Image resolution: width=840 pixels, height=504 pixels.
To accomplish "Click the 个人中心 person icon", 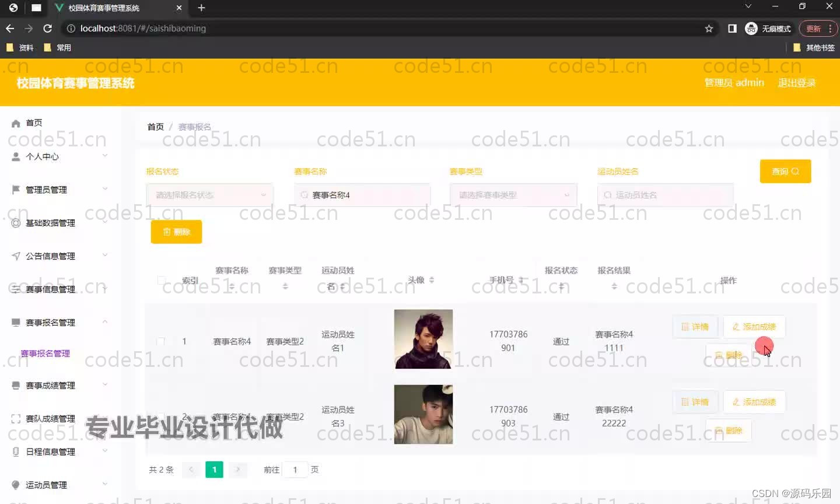I will (16, 156).
